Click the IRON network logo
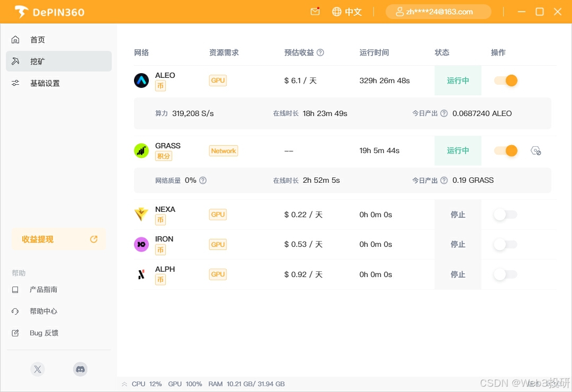 click(x=141, y=244)
